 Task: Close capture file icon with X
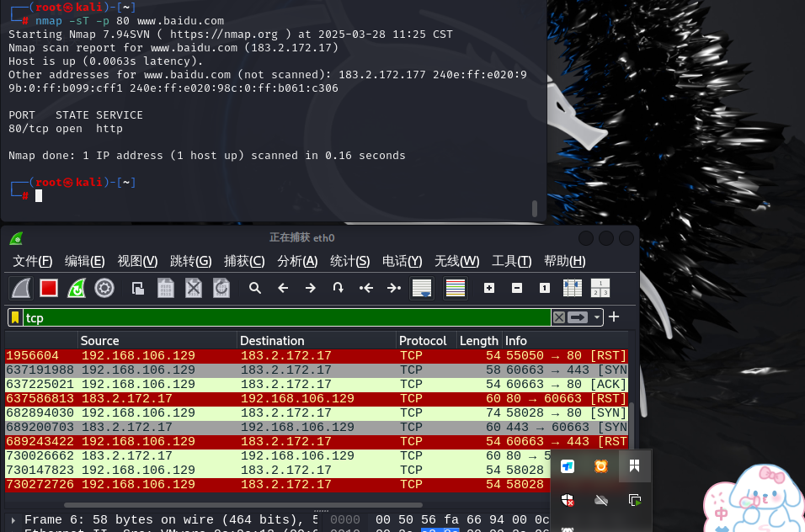tap(194, 289)
